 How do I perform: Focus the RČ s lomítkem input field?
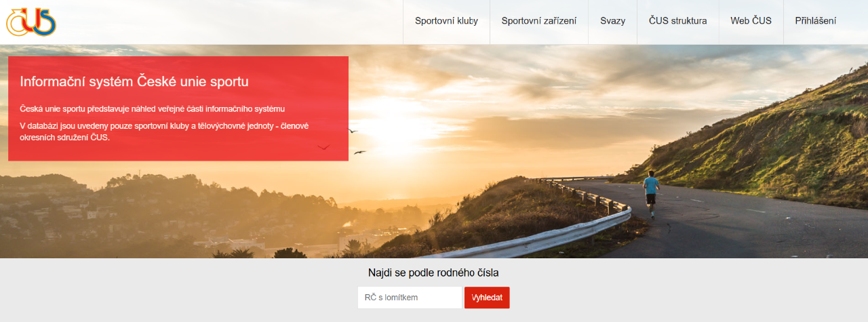410,298
